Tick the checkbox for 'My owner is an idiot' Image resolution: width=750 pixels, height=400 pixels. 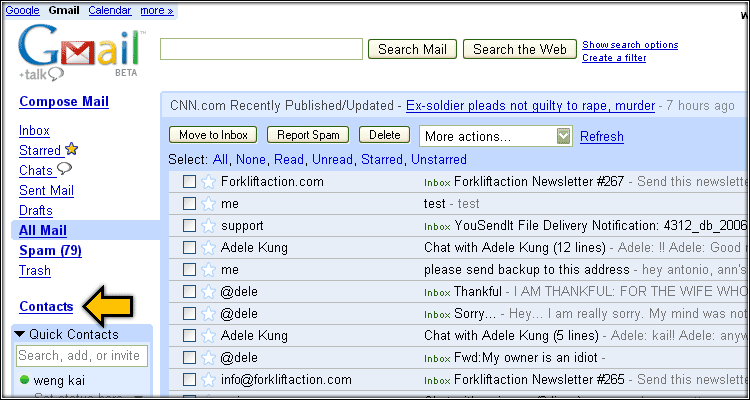189,358
